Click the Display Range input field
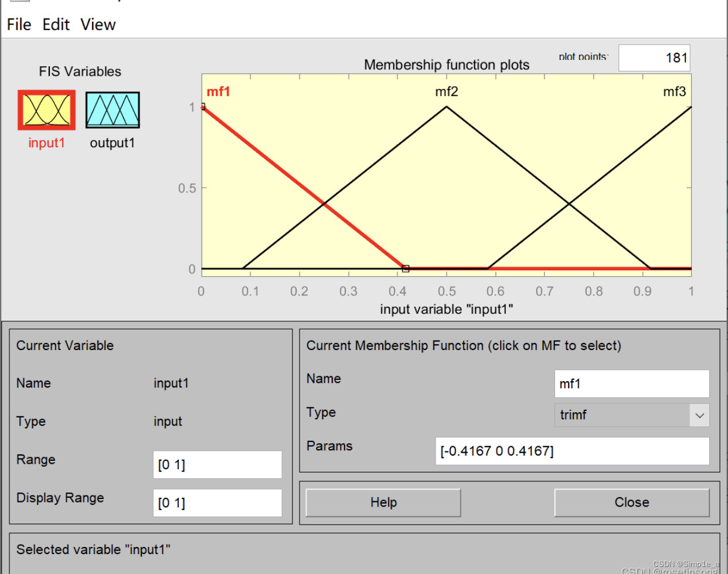The width and height of the screenshot is (728, 574). click(217, 503)
